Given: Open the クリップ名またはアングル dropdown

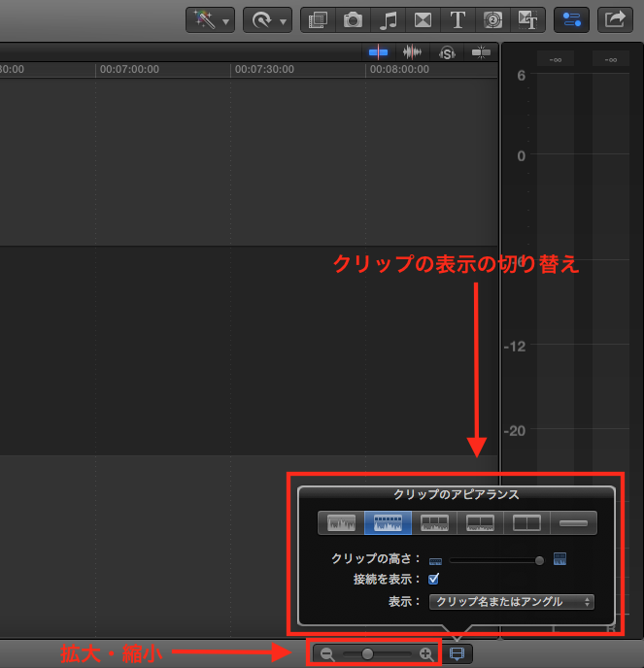Looking at the screenshot, I should pyautogui.click(x=512, y=602).
